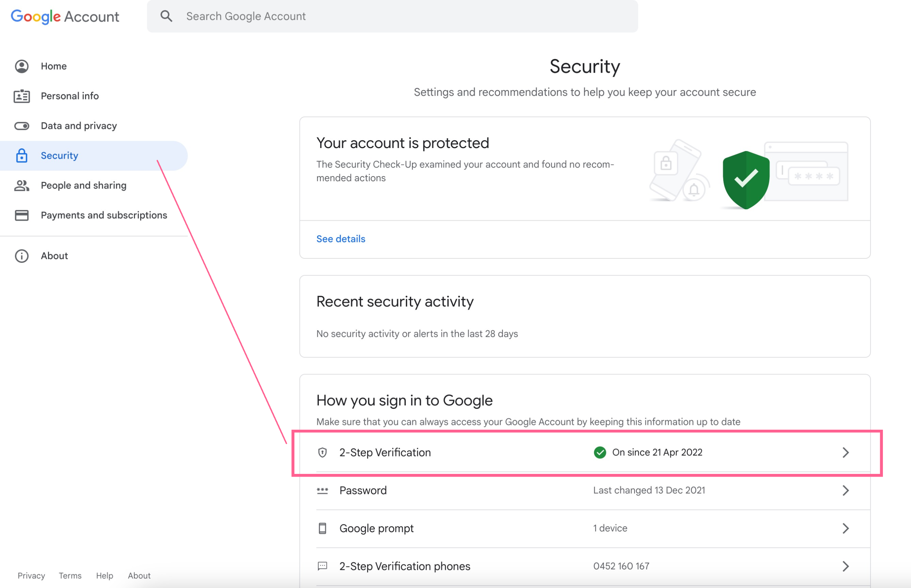The width and height of the screenshot is (911, 588).
Task: Click the About info circle icon
Action: click(22, 256)
